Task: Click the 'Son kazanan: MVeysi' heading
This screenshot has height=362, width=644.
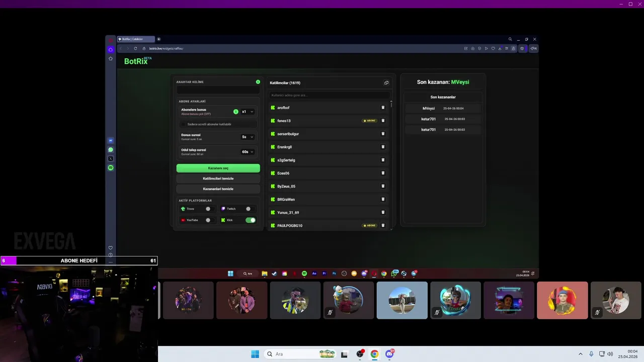Action: 443,82
